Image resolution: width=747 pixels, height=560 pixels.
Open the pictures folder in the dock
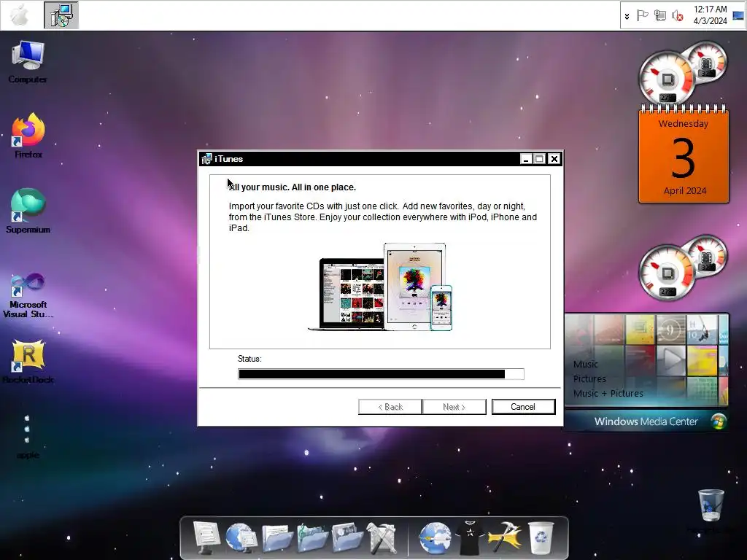[x=347, y=537]
